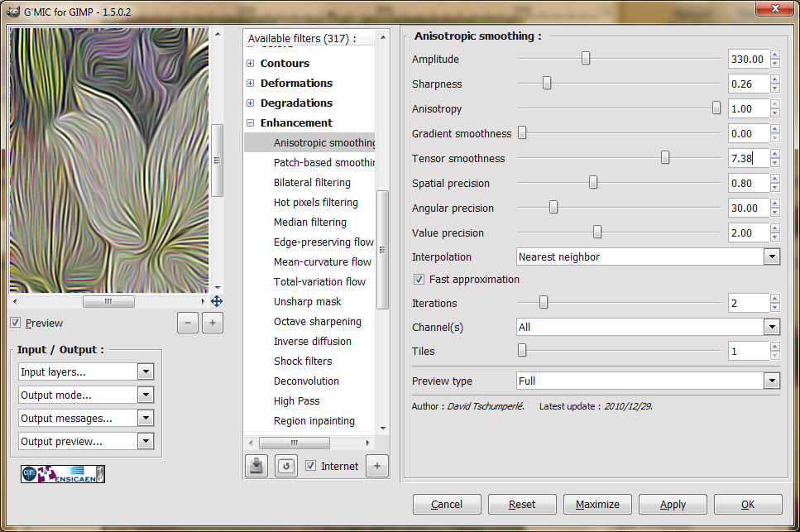The width and height of the screenshot is (800, 532).
Task: Click the add to favorites plus button
Action: [377, 466]
